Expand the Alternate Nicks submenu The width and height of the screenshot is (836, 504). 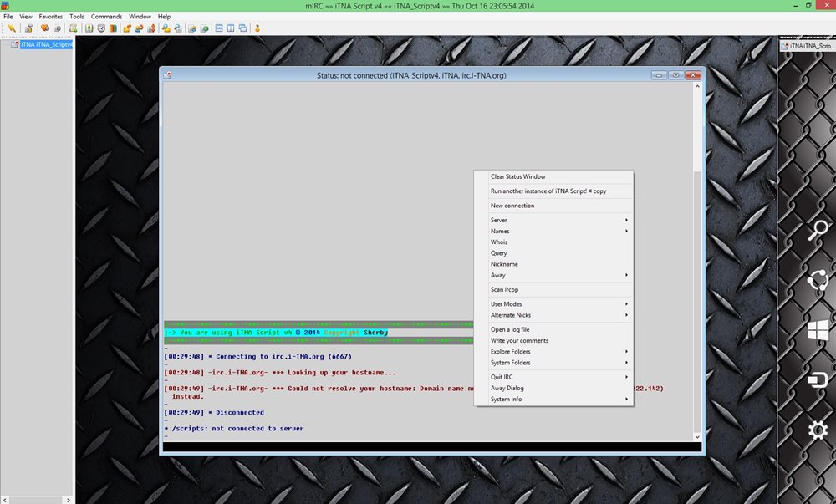tap(553, 315)
